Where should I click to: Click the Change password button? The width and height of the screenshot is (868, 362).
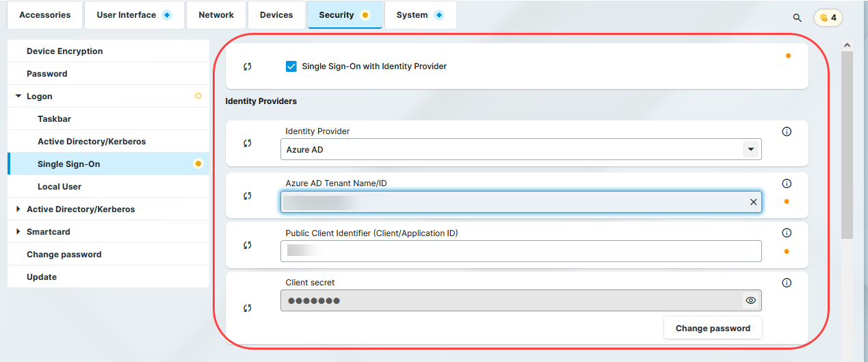713,328
